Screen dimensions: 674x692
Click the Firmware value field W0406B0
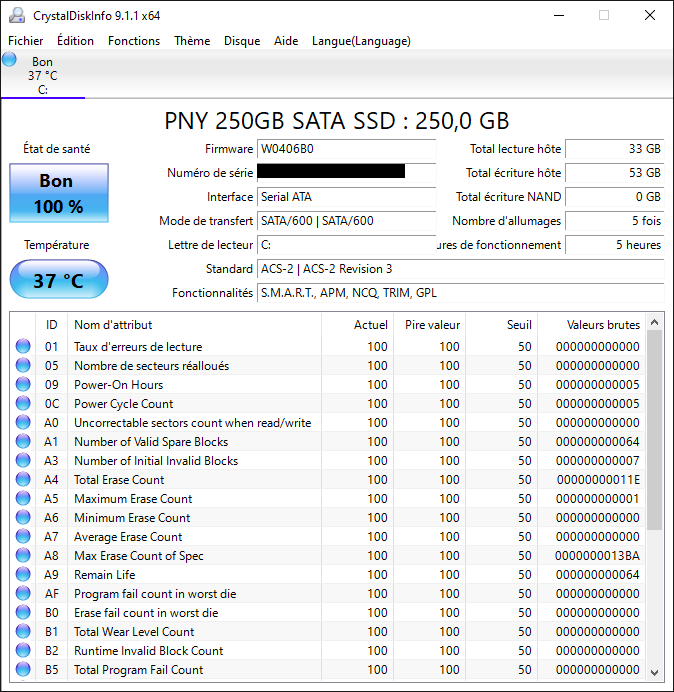[346, 149]
